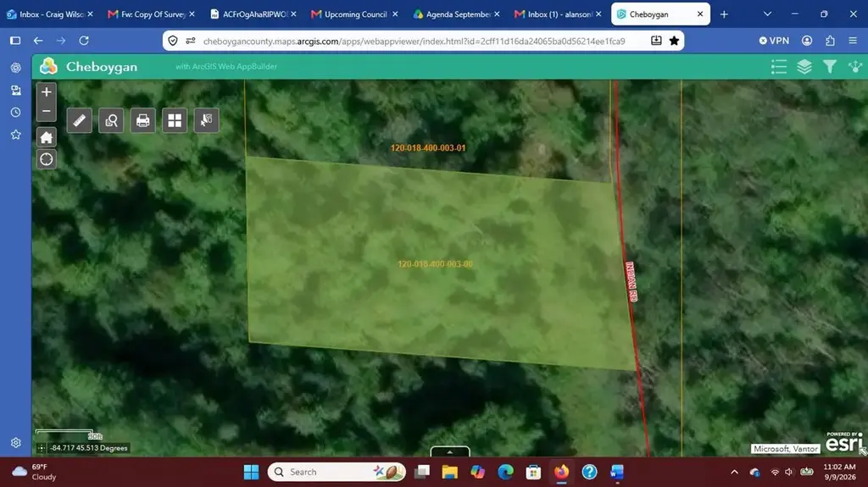Click the Indian Rd road label

tap(631, 282)
